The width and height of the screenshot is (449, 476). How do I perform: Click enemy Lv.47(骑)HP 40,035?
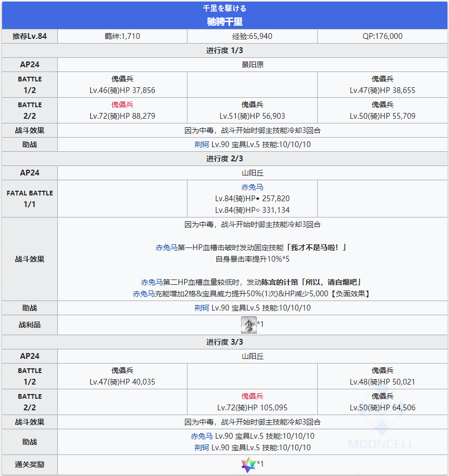pos(122,382)
